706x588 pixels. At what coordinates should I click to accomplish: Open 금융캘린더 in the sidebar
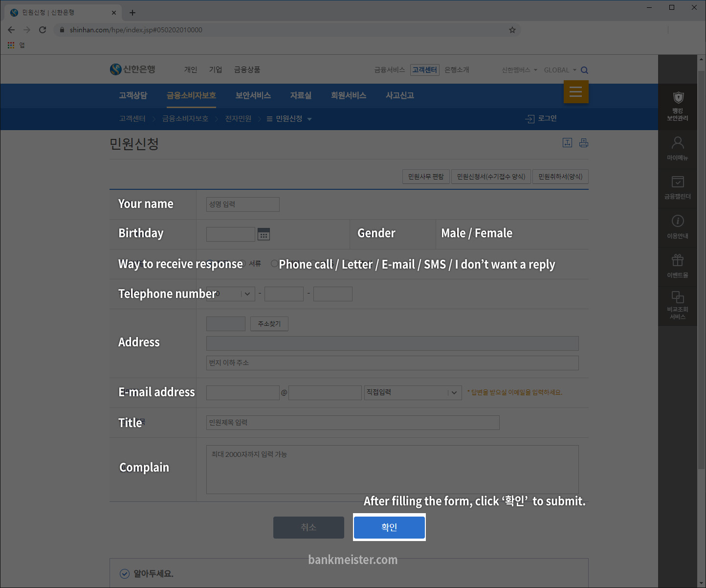(x=678, y=188)
